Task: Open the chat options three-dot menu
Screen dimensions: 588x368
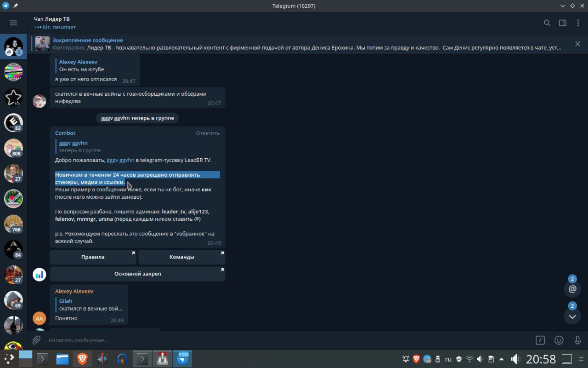Action: (x=578, y=23)
